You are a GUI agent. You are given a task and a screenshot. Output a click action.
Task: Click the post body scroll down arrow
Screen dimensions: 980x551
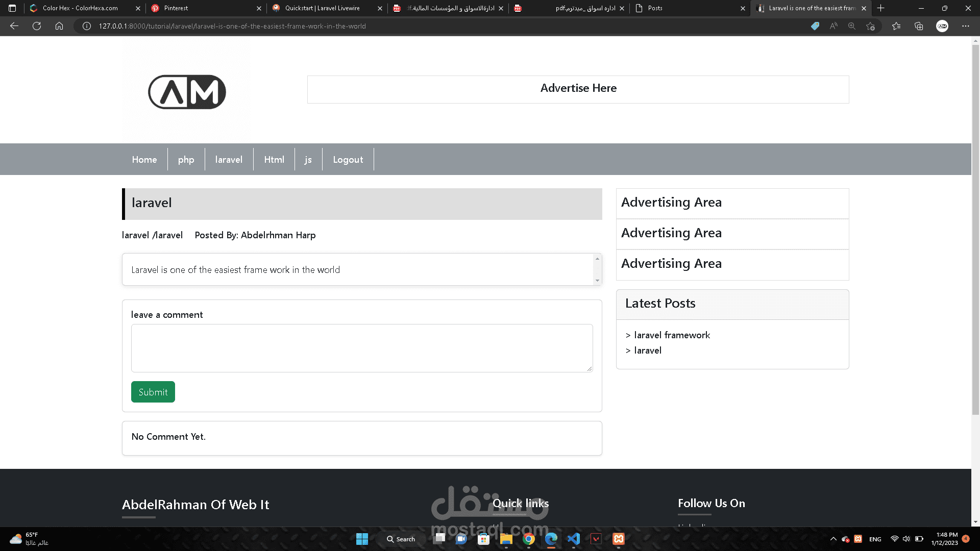tap(597, 281)
